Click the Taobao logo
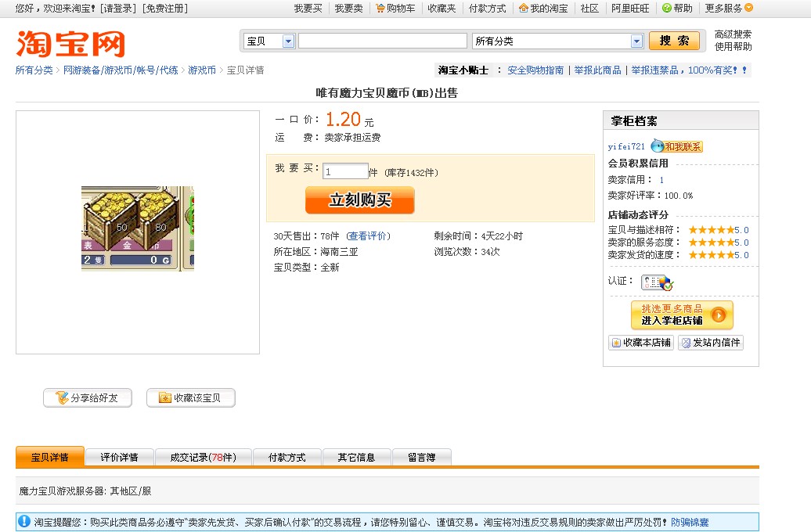Viewport: 811px width, 532px height. click(70, 44)
